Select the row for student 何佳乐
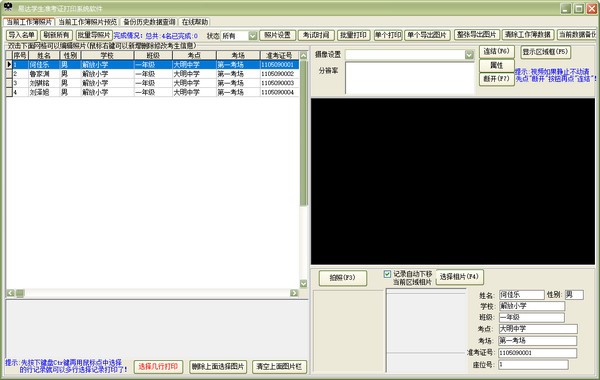This screenshot has height=380, width=600. click(152, 65)
